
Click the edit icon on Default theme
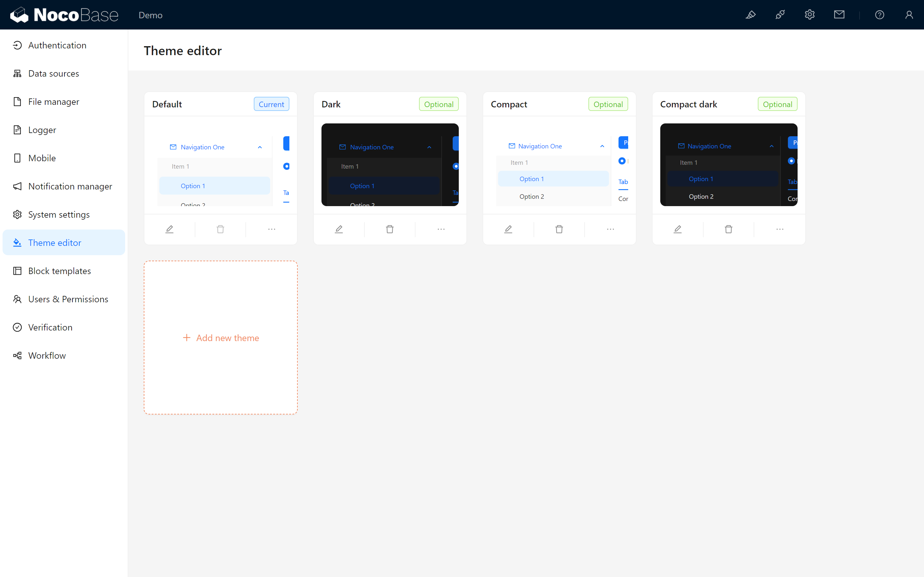pos(170,229)
